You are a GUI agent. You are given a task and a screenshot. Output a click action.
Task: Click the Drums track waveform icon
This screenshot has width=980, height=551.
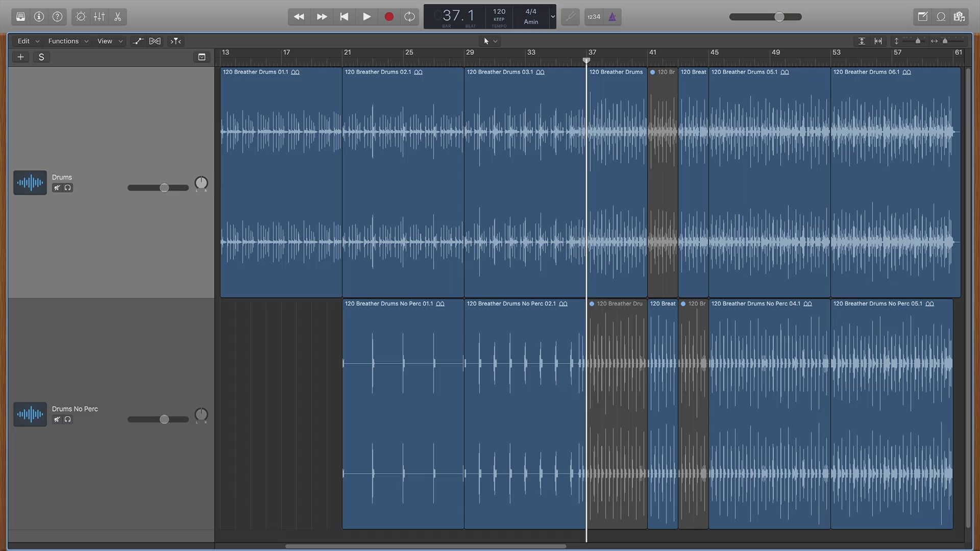(x=30, y=183)
